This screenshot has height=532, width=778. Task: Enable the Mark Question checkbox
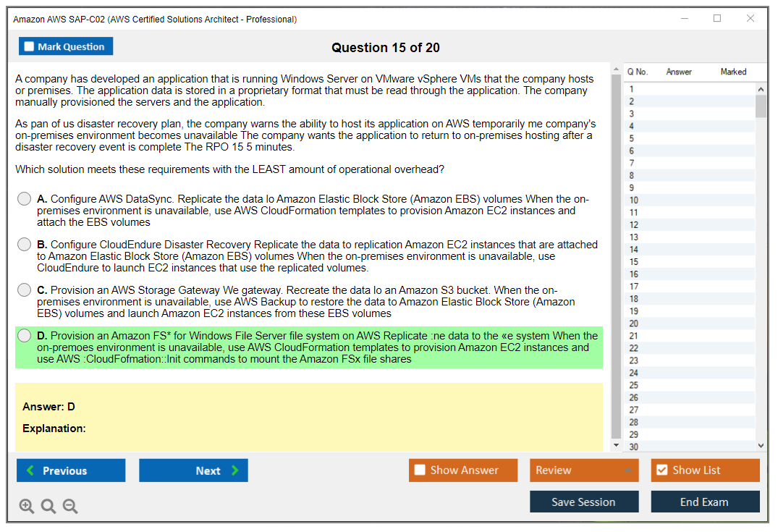point(30,46)
